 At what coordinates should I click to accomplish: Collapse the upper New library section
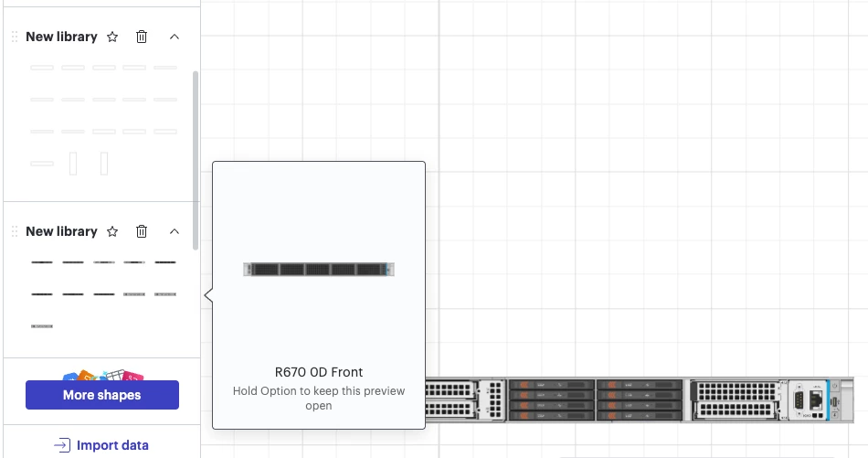click(175, 37)
